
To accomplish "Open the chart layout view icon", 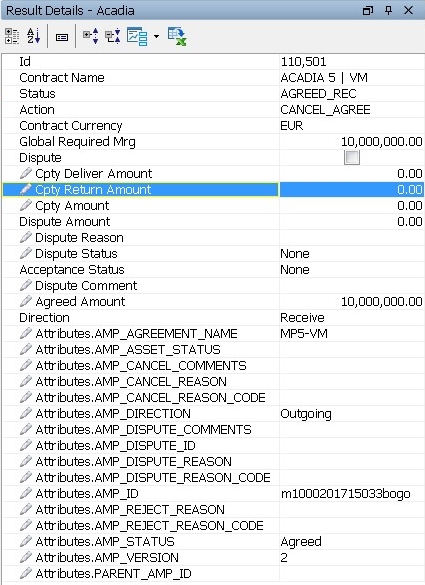I will [137, 36].
